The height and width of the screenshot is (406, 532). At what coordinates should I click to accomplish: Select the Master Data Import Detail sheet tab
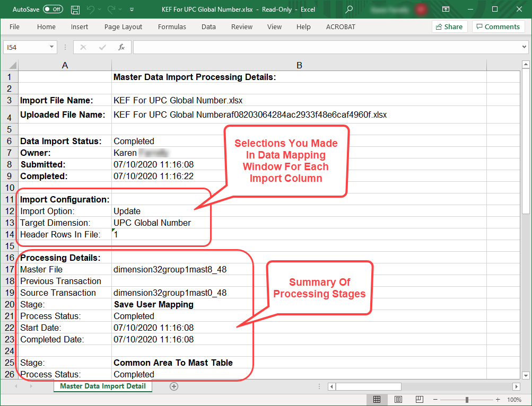click(103, 386)
